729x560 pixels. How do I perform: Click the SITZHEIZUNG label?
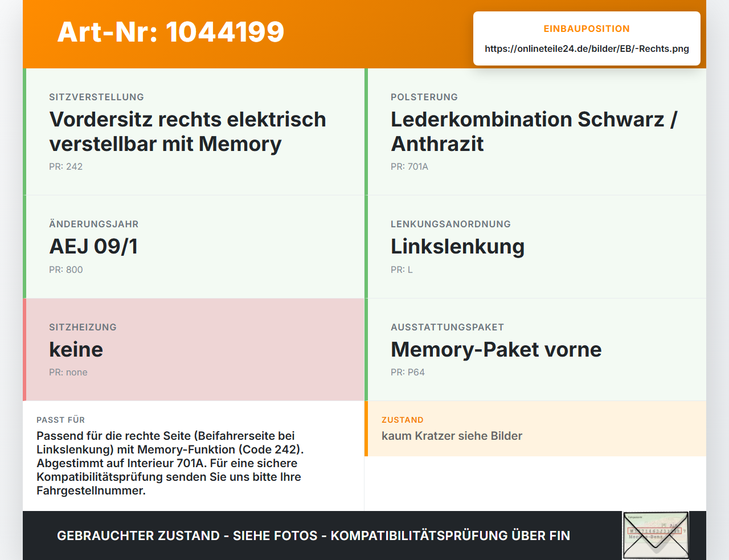[83, 328]
